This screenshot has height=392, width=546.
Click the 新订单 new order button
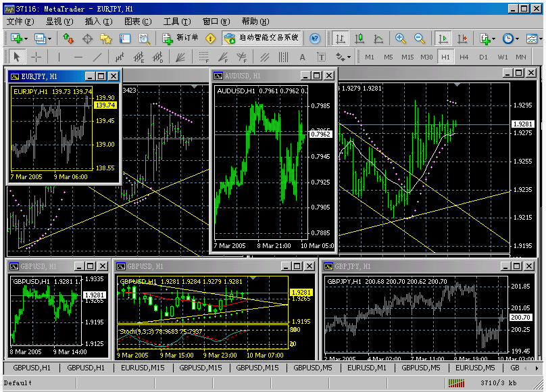pos(180,39)
